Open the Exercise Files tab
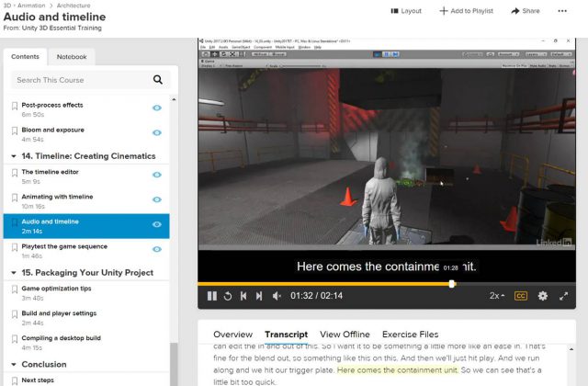Image resolution: width=588 pixels, height=386 pixels. [x=411, y=335]
